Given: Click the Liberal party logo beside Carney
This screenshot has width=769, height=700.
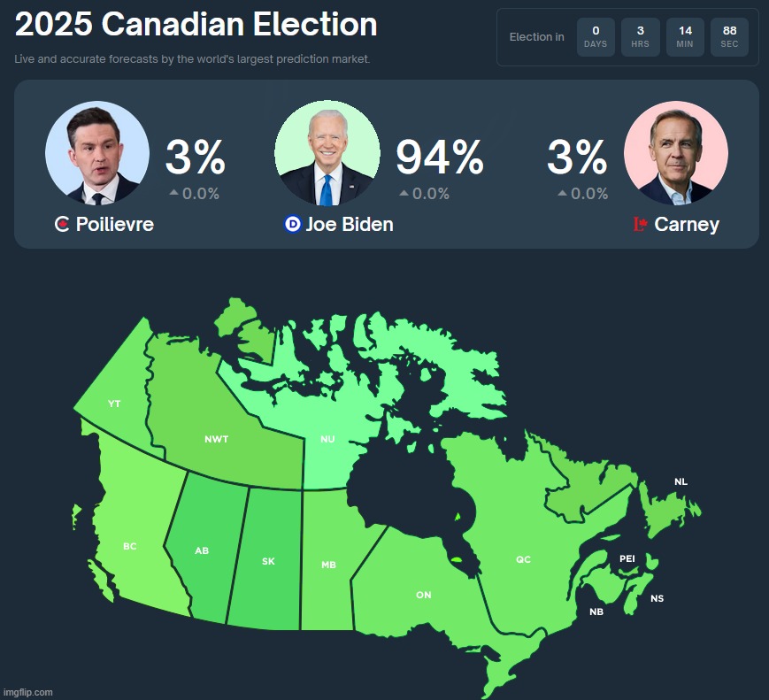Looking at the screenshot, I should pos(641,225).
